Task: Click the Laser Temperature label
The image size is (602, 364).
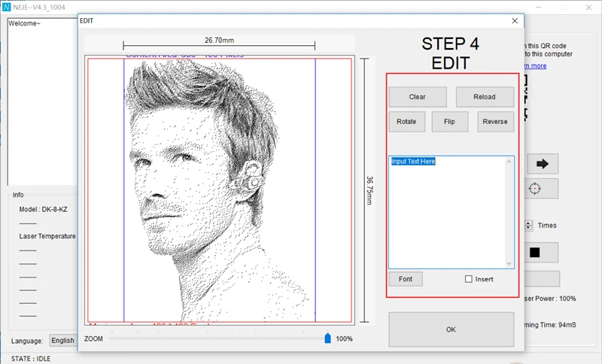Action: point(47,236)
